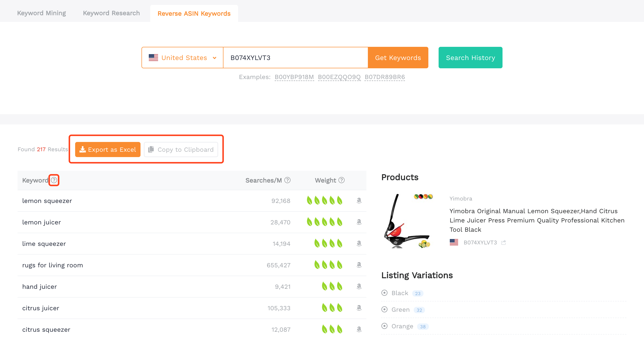Click the US flag beside product ASIN
Screen dimensions: 644x340
(x=454, y=242)
